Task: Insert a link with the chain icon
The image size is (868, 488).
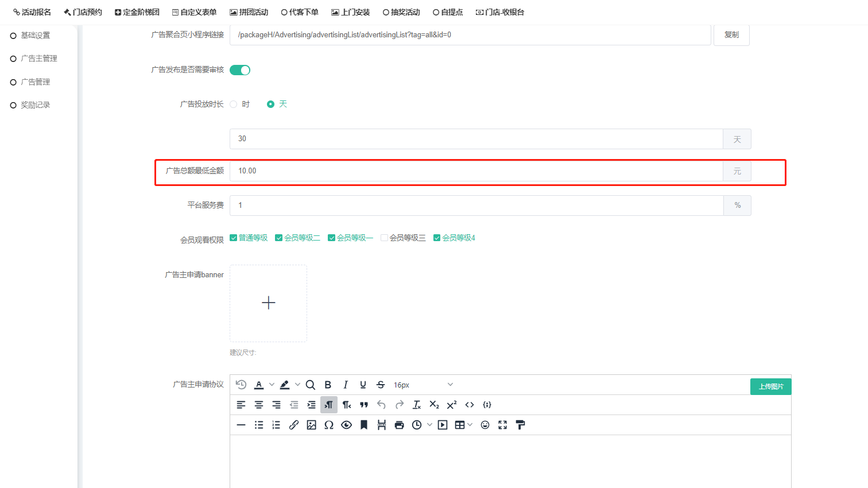Action: (x=294, y=425)
